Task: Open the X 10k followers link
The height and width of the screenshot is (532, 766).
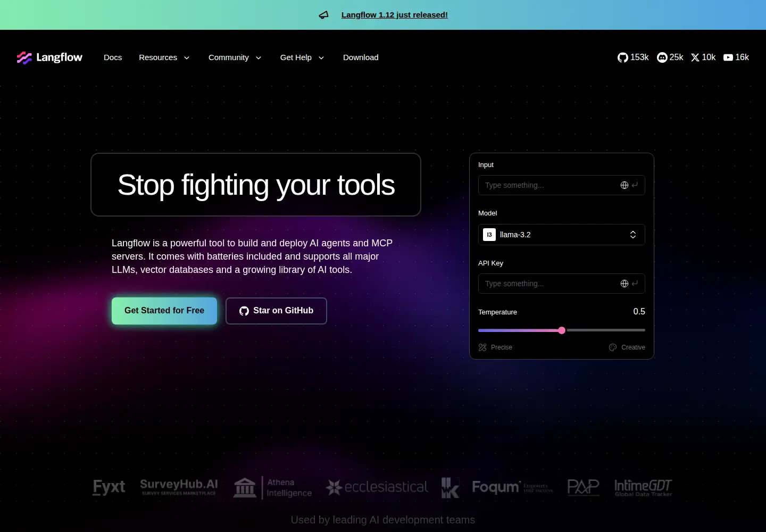Action: point(703,57)
